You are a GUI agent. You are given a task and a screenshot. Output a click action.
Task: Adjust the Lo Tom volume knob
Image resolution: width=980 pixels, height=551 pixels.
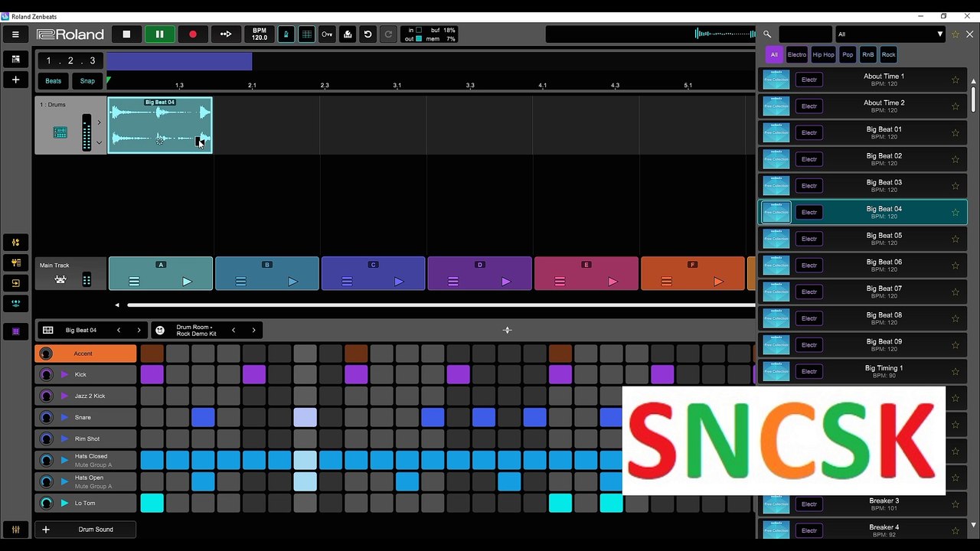click(x=45, y=504)
